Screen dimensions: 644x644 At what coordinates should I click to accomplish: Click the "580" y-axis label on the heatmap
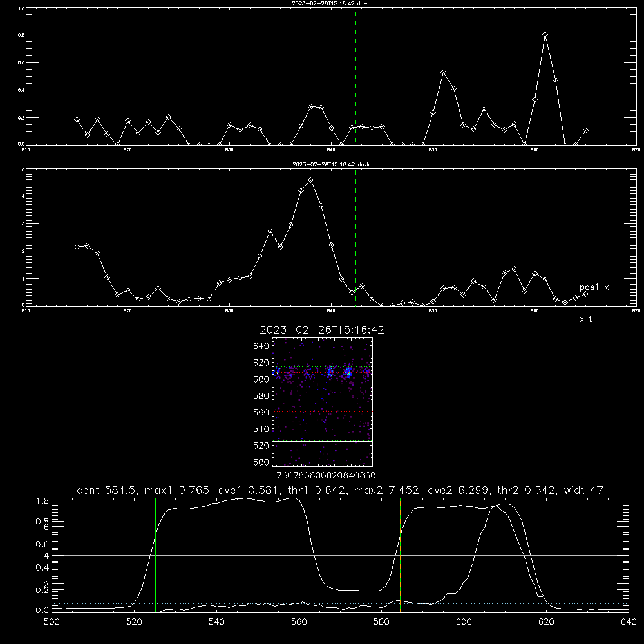click(261, 396)
